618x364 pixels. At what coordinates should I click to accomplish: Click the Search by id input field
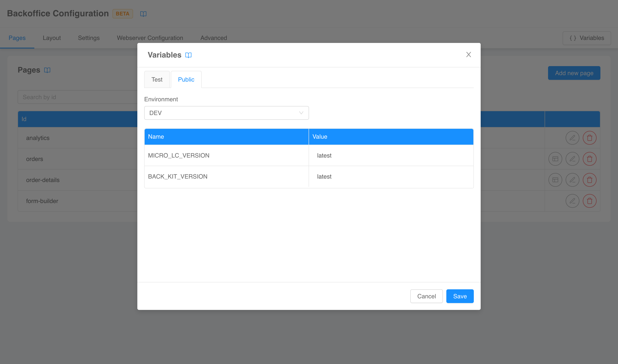(74, 97)
